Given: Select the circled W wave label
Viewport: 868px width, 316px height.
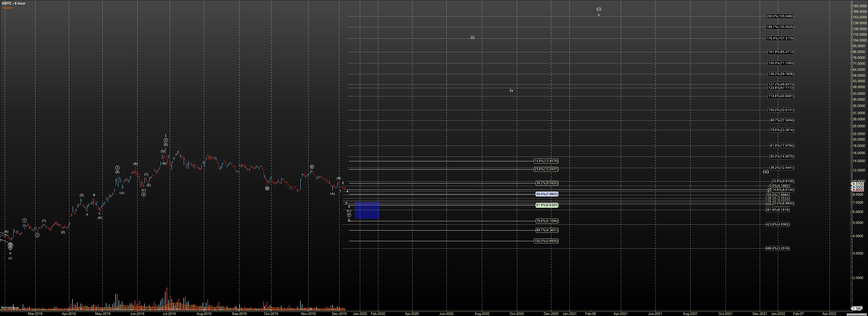Looking at the screenshot, I should point(267,188).
